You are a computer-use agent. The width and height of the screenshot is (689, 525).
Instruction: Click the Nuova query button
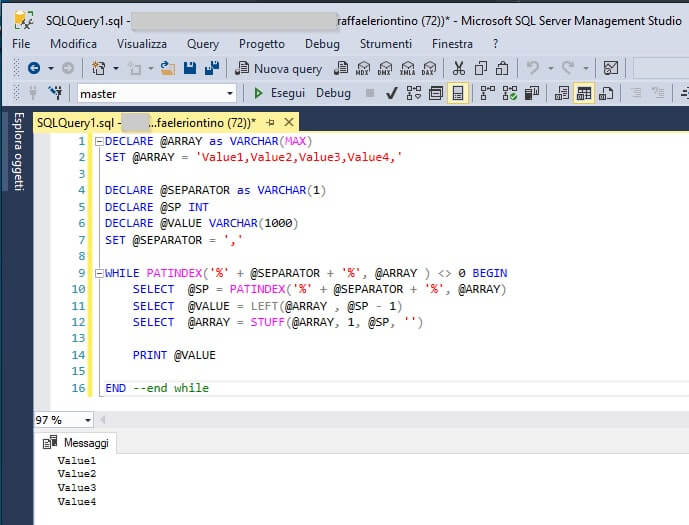[278, 69]
